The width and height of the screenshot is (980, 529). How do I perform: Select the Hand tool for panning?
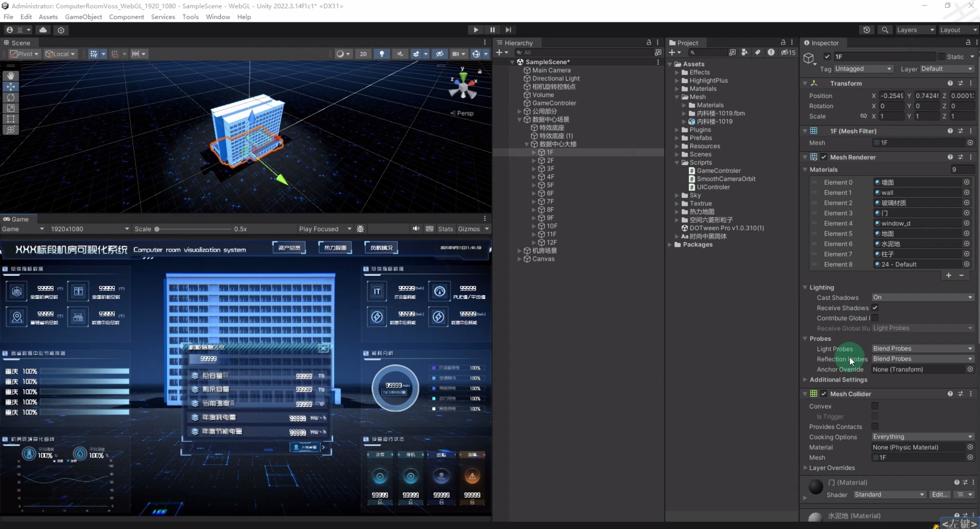click(10, 75)
